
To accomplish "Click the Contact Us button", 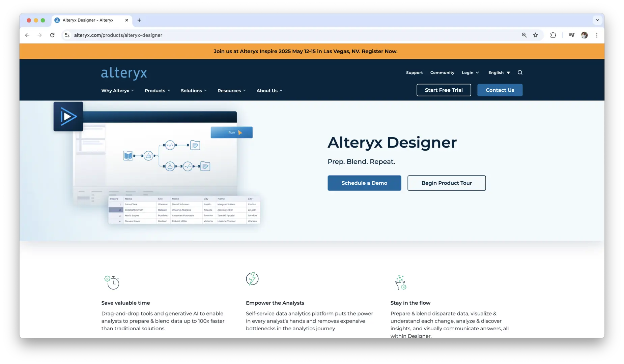I will tap(500, 90).
